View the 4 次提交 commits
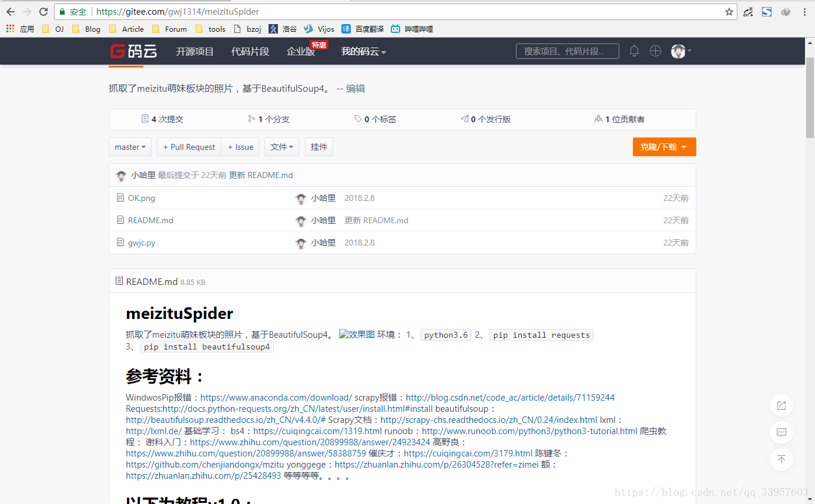 point(162,119)
